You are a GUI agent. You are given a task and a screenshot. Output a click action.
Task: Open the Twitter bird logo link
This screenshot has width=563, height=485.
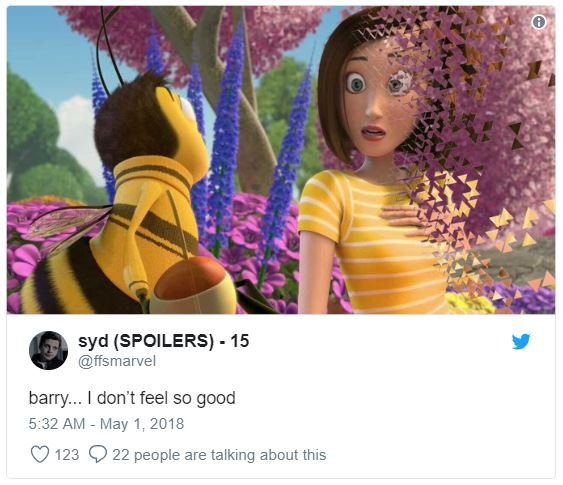pyautogui.click(x=521, y=341)
